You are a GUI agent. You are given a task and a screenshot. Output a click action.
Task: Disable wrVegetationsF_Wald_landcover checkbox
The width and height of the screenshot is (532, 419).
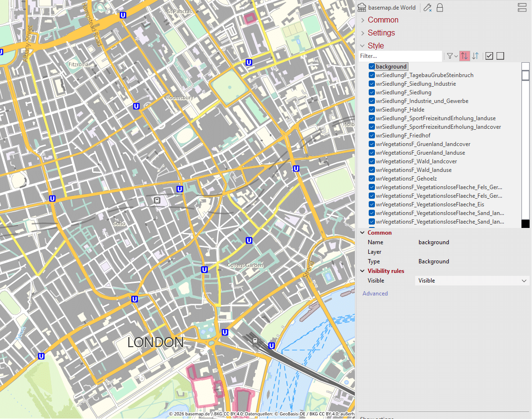pos(372,161)
